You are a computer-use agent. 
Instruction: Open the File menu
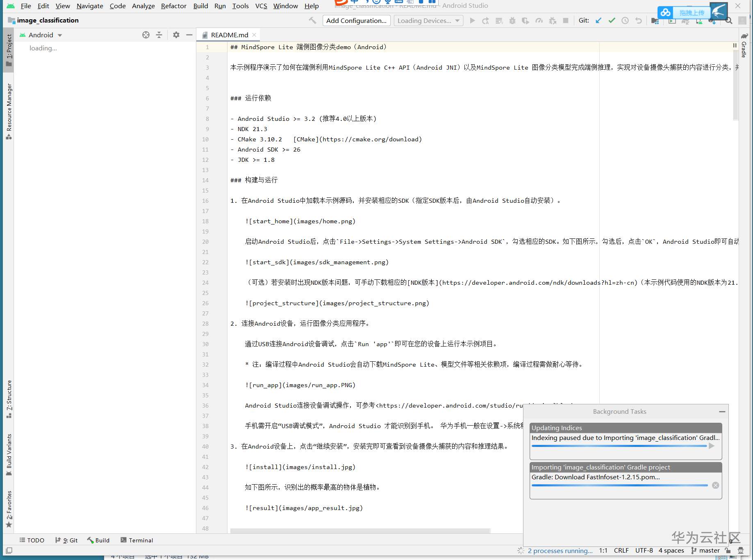[26, 6]
